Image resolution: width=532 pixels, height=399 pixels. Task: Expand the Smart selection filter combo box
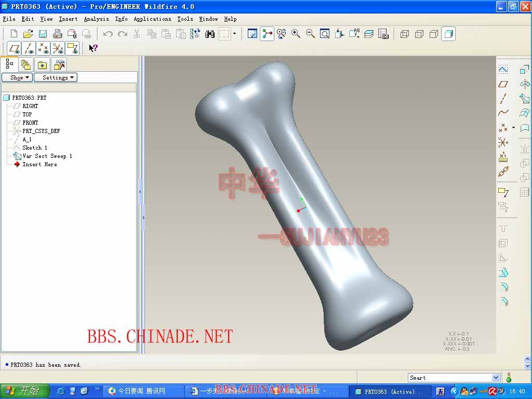click(x=496, y=378)
